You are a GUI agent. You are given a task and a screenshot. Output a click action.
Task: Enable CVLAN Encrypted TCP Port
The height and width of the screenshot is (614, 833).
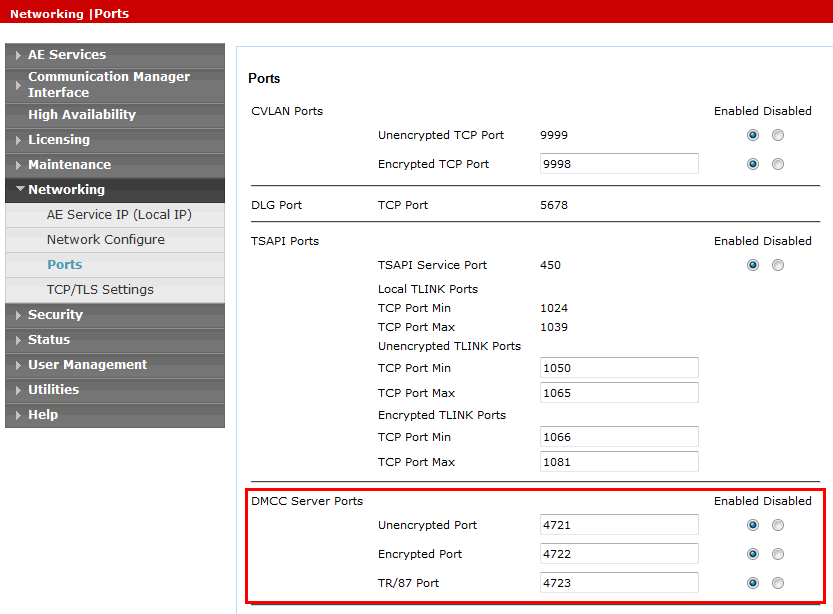(753, 164)
